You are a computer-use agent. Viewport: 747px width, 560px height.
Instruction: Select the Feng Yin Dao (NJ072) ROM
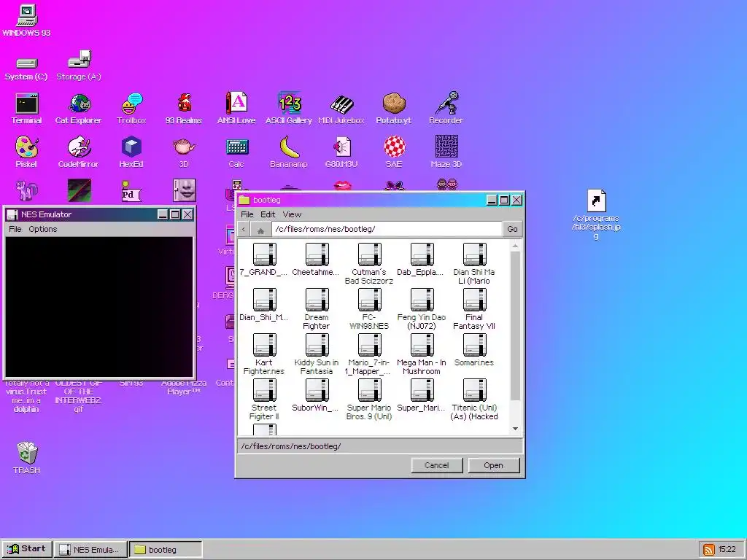coord(421,309)
